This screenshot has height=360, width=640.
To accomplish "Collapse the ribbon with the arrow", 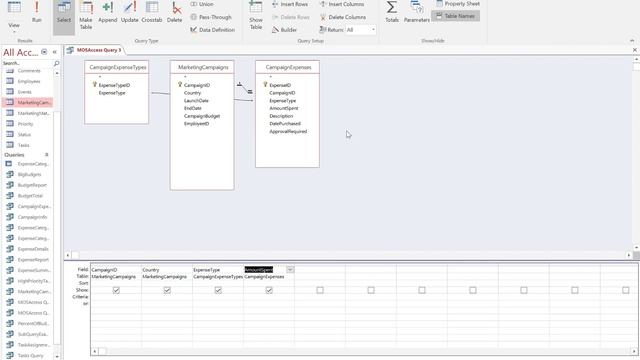I will 632,41.
